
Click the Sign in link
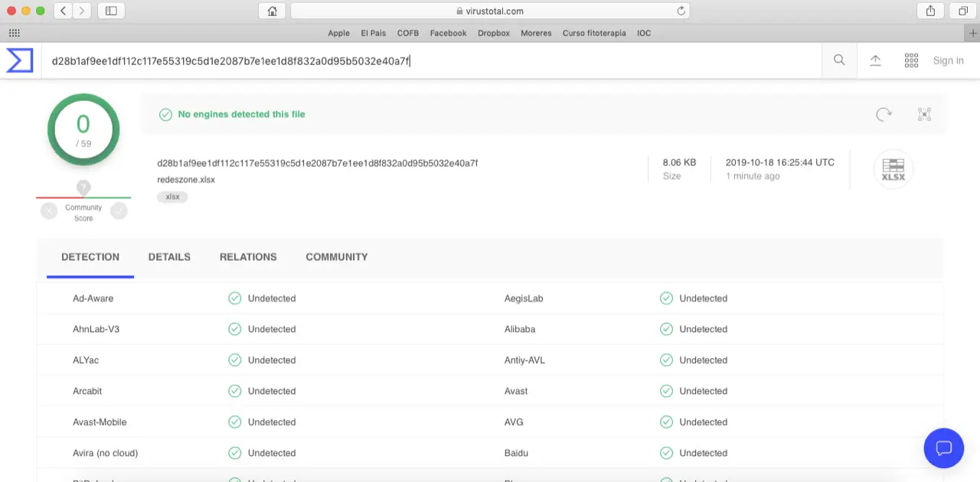tap(948, 60)
